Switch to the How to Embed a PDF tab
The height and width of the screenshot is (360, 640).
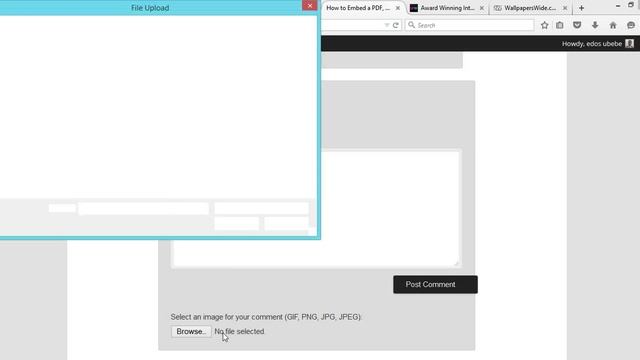tap(358, 8)
